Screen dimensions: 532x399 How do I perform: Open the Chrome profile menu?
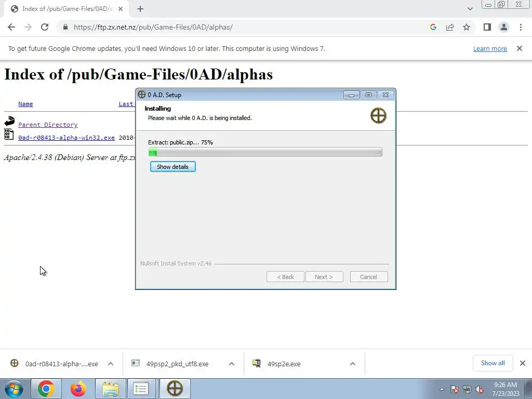click(504, 27)
